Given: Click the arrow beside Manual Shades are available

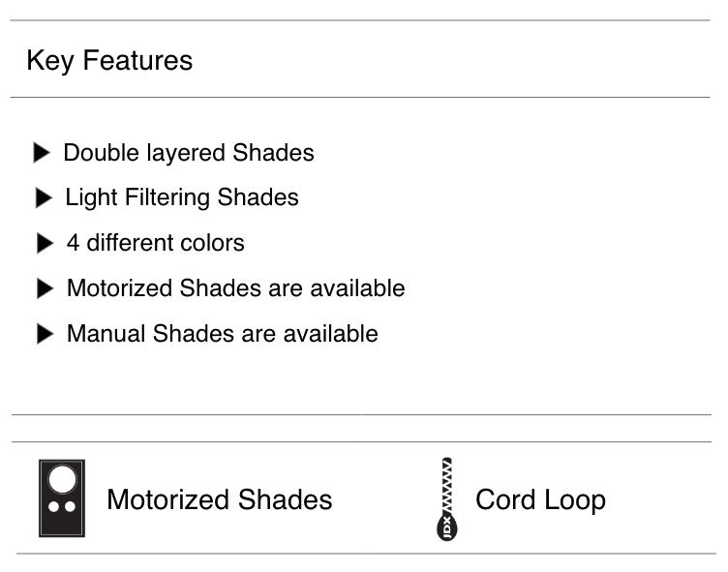Looking at the screenshot, I should pos(45,334).
